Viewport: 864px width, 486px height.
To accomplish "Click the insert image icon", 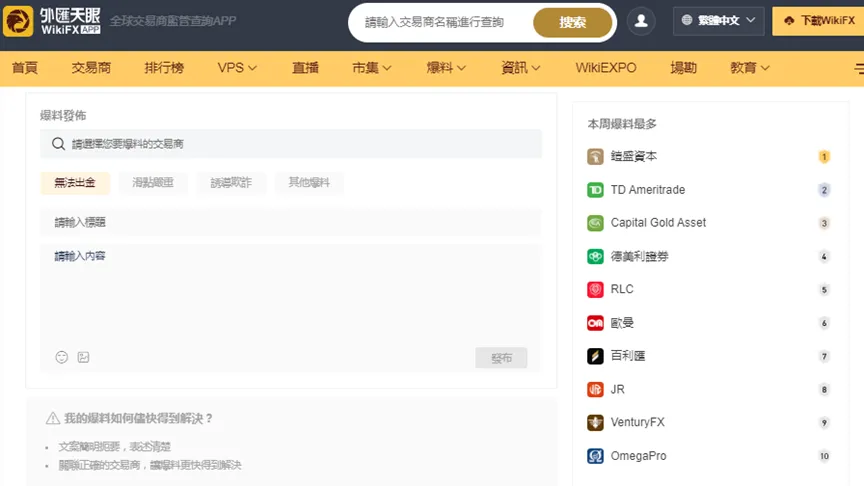I will click(x=83, y=357).
